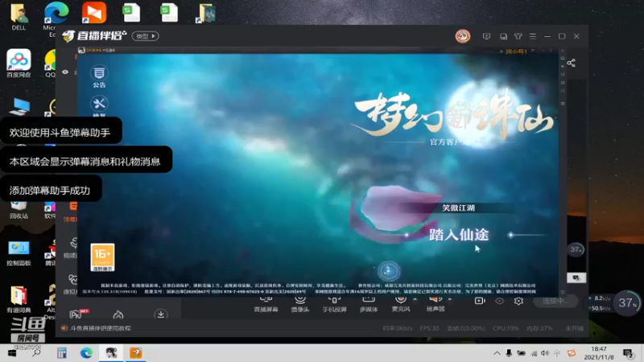Expand speaker options arrow
The height and width of the screenshot is (362, 644).
[450, 299]
